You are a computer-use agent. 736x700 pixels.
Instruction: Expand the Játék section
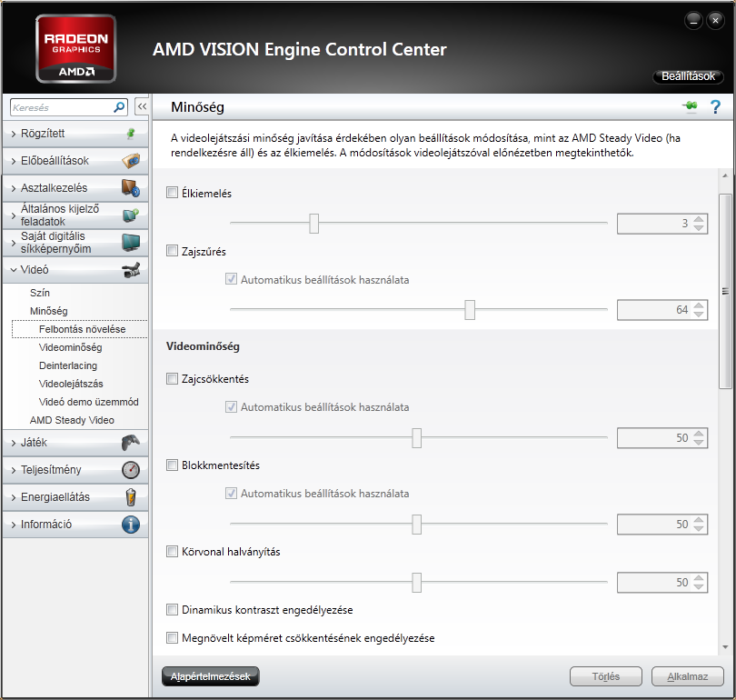pos(75,442)
